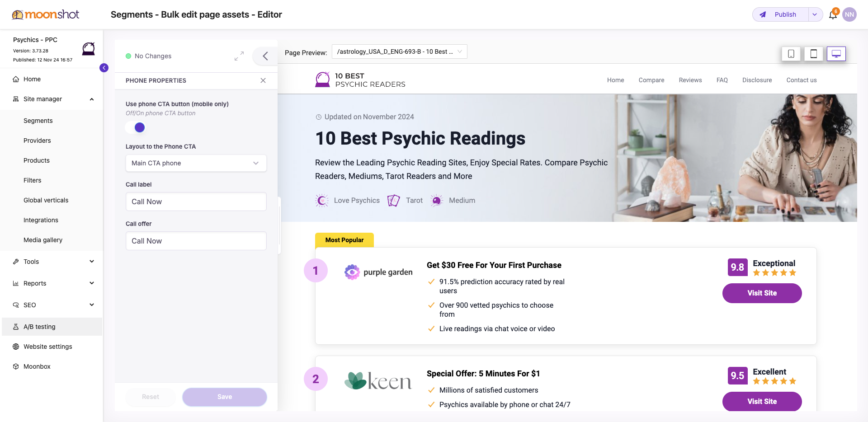Open the notifications bell

point(833,15)
